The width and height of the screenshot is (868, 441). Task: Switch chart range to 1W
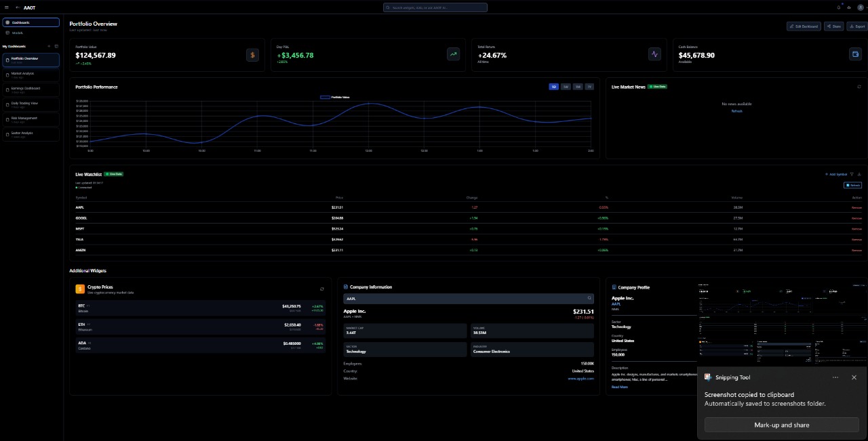pos(566,87)
